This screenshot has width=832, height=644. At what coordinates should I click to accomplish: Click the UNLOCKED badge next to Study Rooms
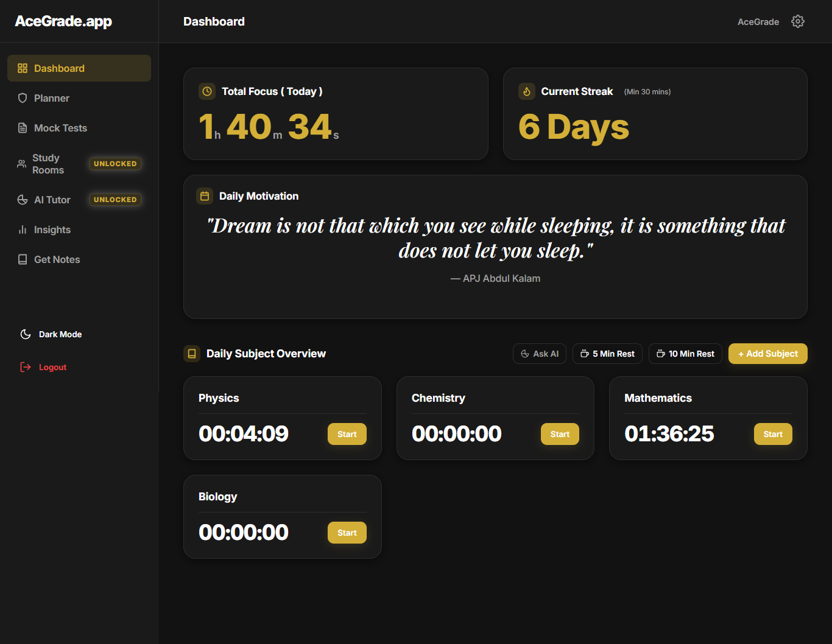click(115, 164)
